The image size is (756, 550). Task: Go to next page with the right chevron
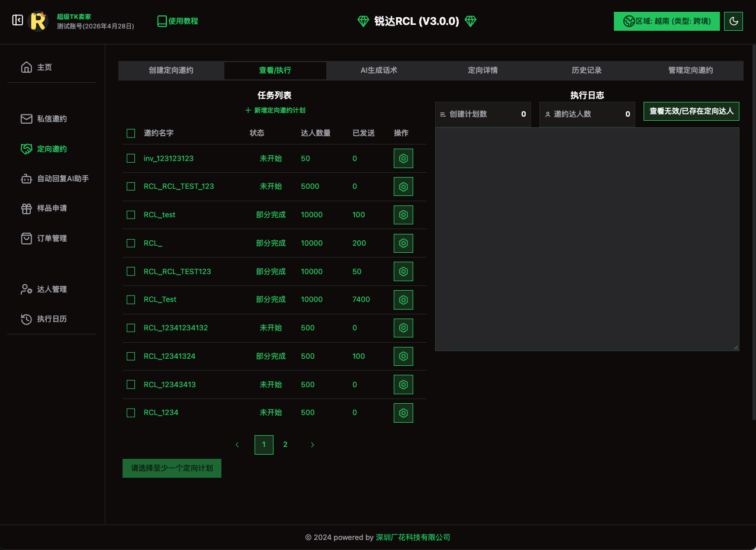[x=313, y=445]
